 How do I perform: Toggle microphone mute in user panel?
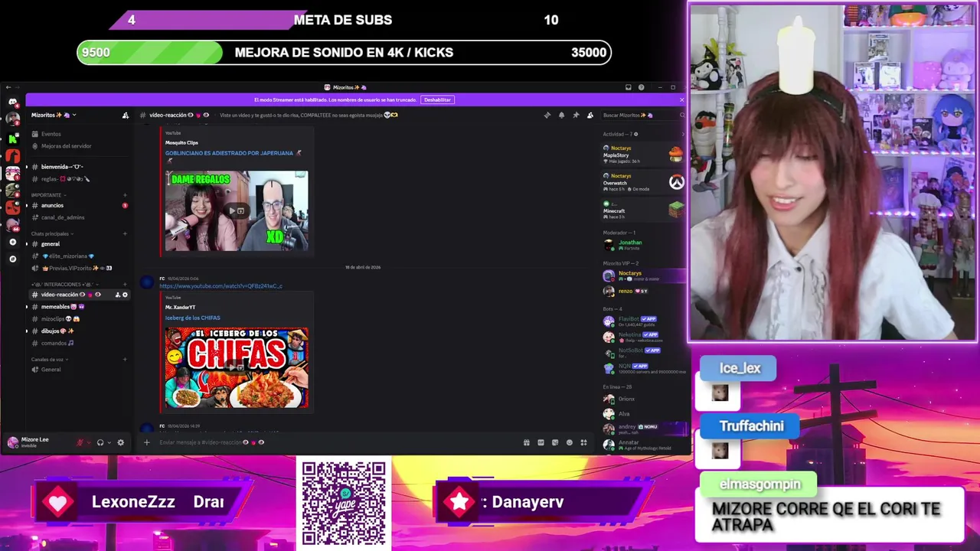(x=80, y=442)
